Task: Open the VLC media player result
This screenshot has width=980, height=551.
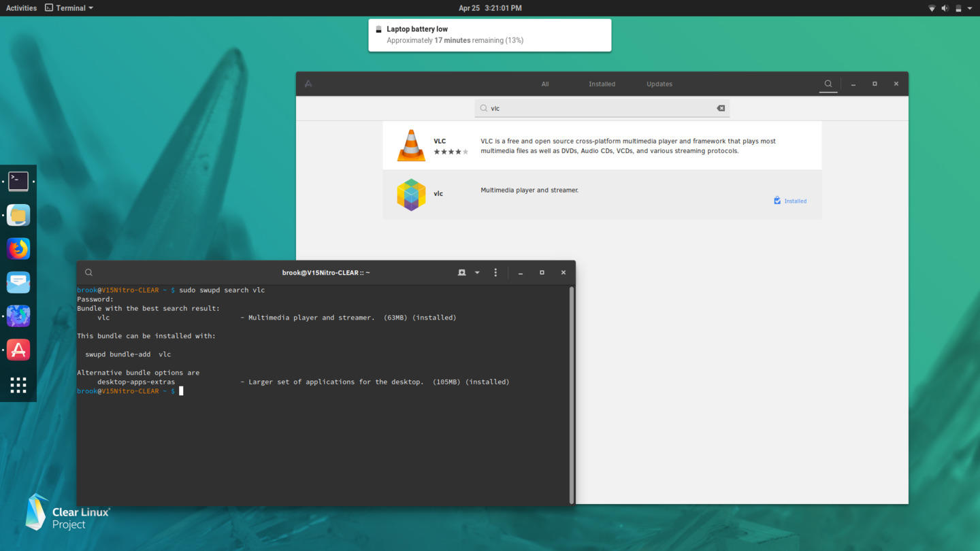Action: click(x=602, y=146)
